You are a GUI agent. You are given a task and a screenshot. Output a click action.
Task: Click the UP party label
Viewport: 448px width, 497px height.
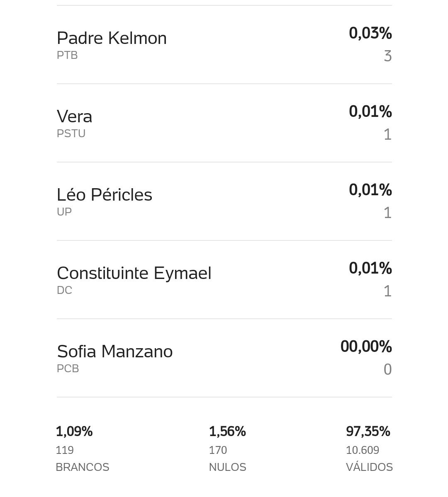64,211
